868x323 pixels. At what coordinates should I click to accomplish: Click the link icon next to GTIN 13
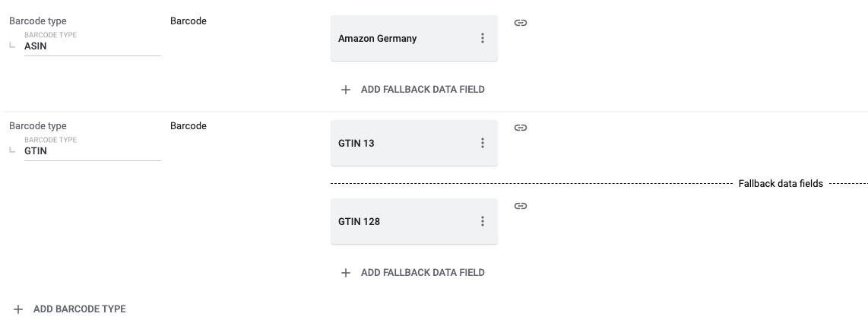pyautogui.click(x=521, y=128)
